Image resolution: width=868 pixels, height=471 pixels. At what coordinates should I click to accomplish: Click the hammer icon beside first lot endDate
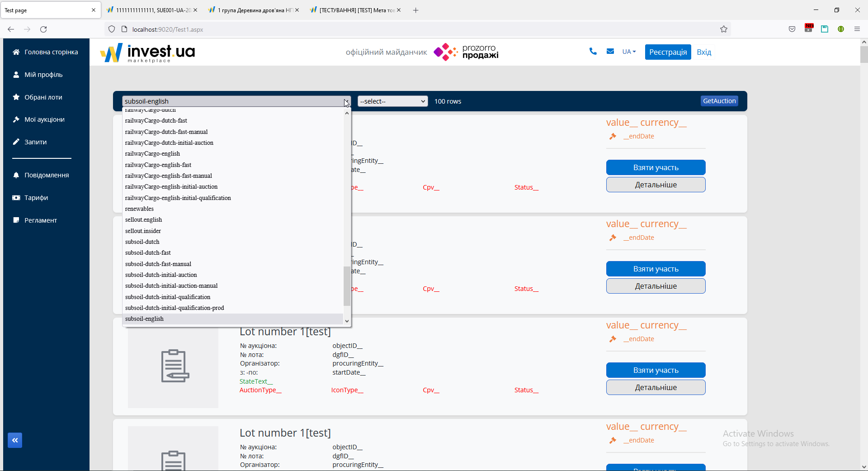pos(613,136)
